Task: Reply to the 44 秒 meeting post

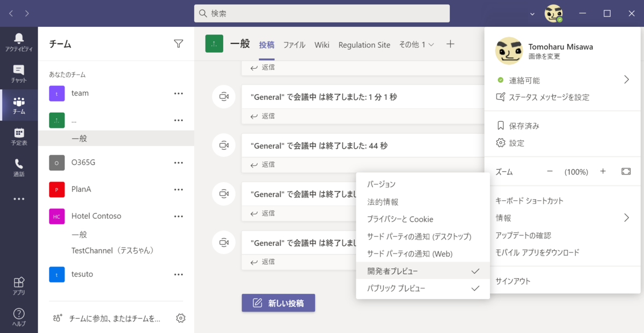Action: pyautogui.click(x=263, y=164)
